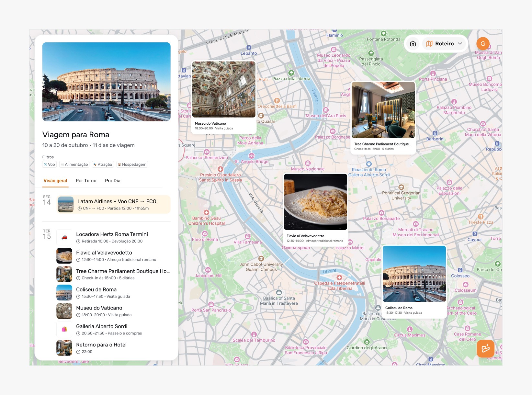Click the Presidio Ospedaliero hospital pin

221,169
